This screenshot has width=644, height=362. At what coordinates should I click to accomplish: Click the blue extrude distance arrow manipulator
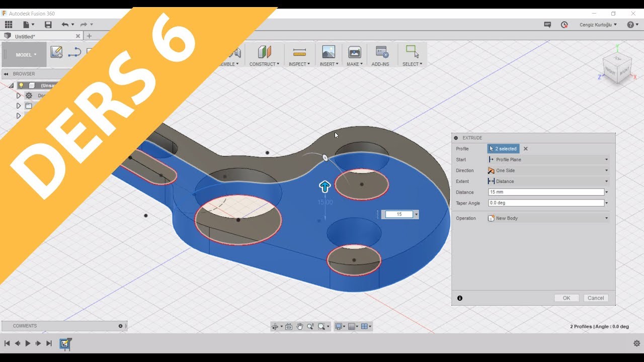(x=325, y=187)
